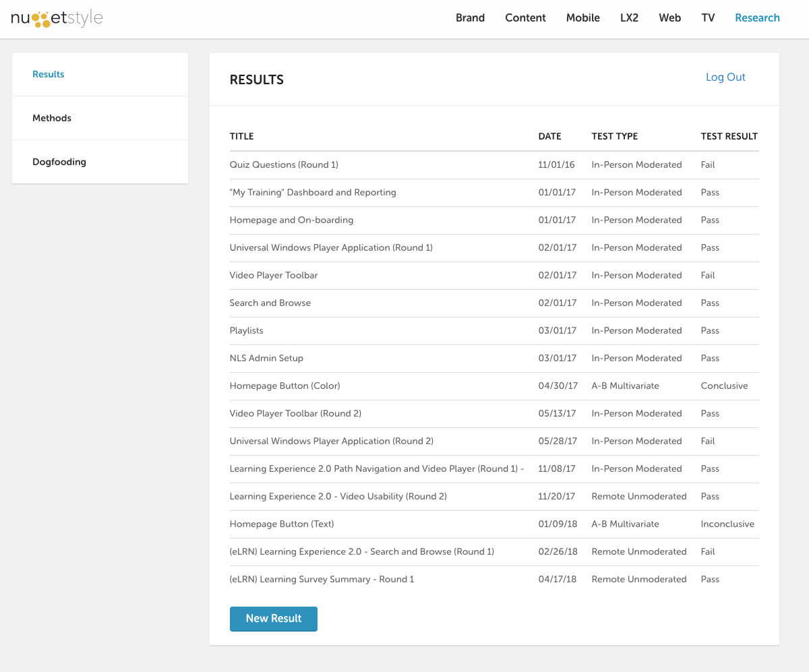This screenshot has height=672, width=809.
Task: Open the Mobile nav item
Action: coord(582,18)
